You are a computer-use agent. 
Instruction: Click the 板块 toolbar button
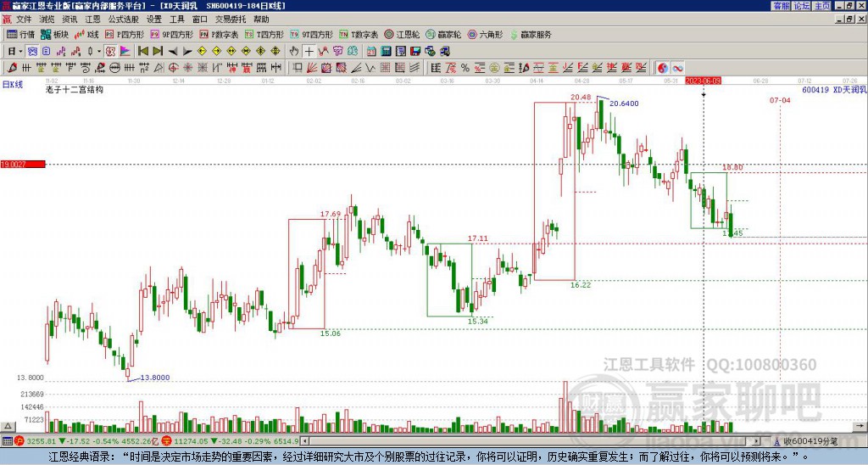pos(54,34)
